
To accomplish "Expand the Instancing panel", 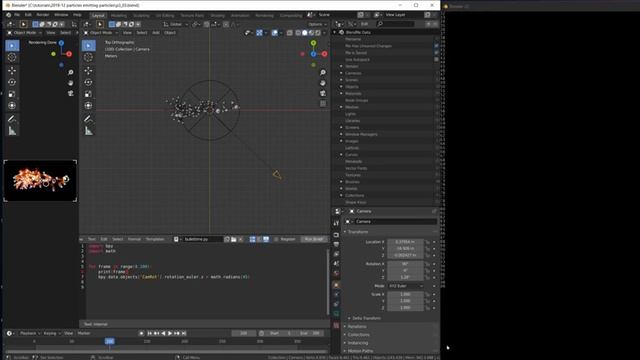I will click(358, 343).
